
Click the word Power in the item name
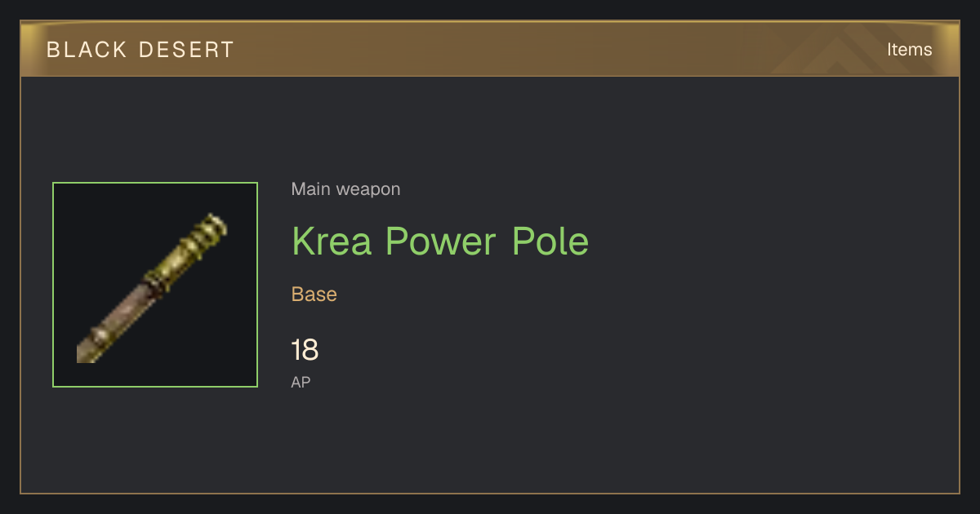(442, 241)
